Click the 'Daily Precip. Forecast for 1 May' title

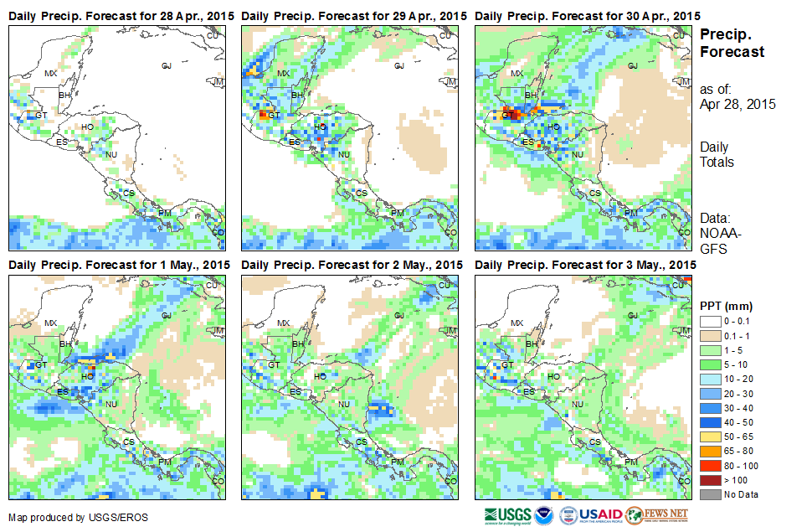[119, 265]
